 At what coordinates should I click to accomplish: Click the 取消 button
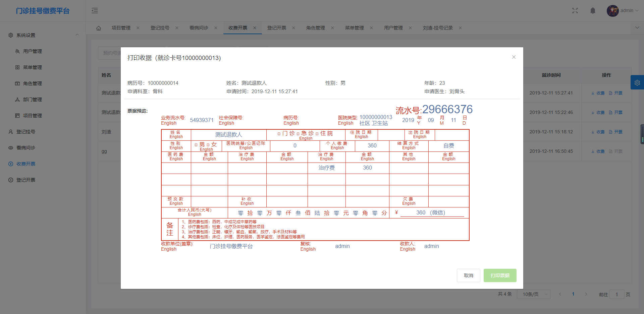469,275
